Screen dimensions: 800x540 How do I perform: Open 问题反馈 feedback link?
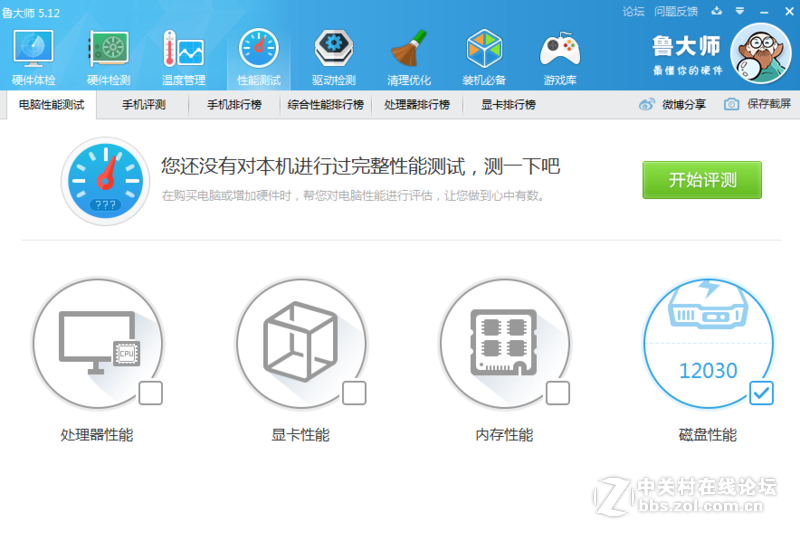click(676, 11)
